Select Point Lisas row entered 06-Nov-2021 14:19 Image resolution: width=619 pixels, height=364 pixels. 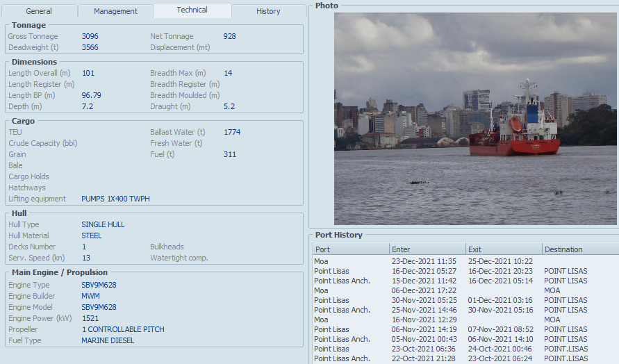click(x=466, y=329)
